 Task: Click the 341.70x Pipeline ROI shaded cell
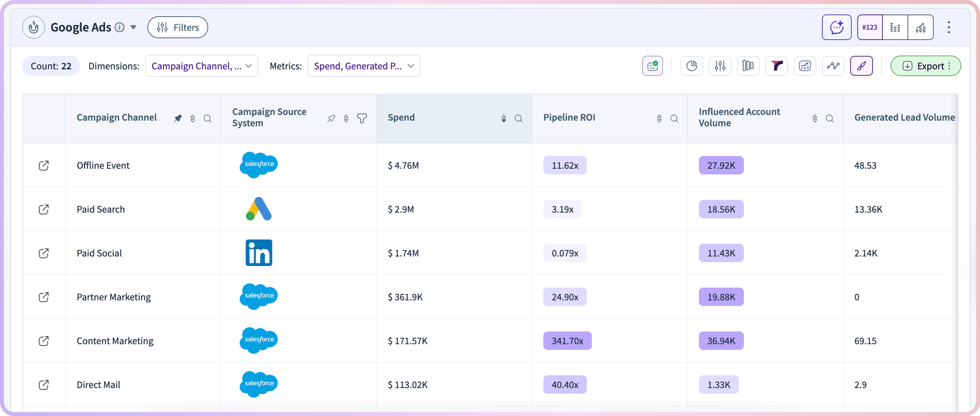(x=567, y=341)
